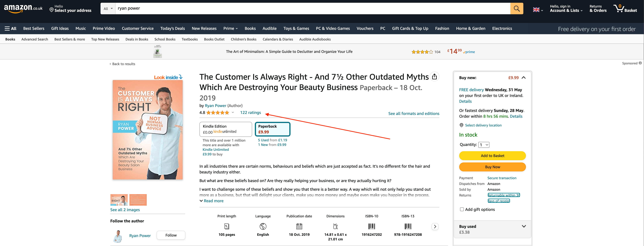Open Kindle Unlimited link

tap(215, 150)
